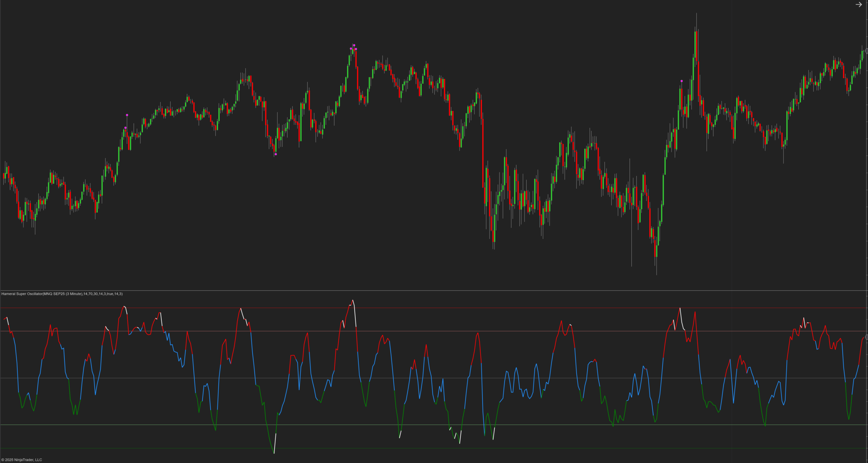The width and height of the screenshot is (868, 463).
Task: Click the lowest red candle on the chart
Action: point(655,249)
